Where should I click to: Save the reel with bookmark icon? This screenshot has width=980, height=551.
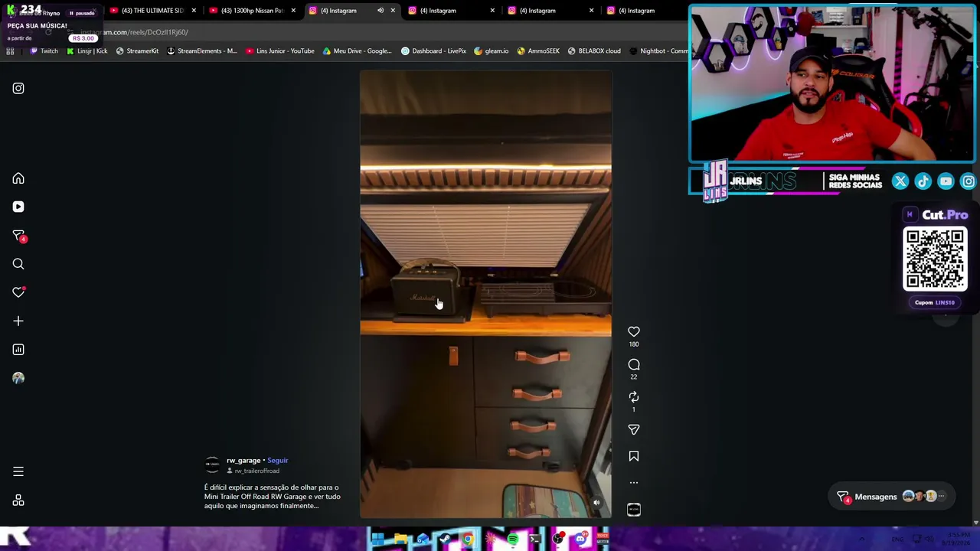[x=634, y=456]
